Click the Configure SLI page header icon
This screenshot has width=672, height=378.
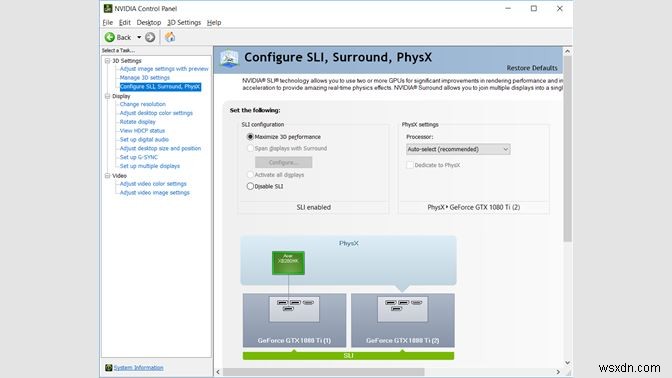click(x=229, y=59)
